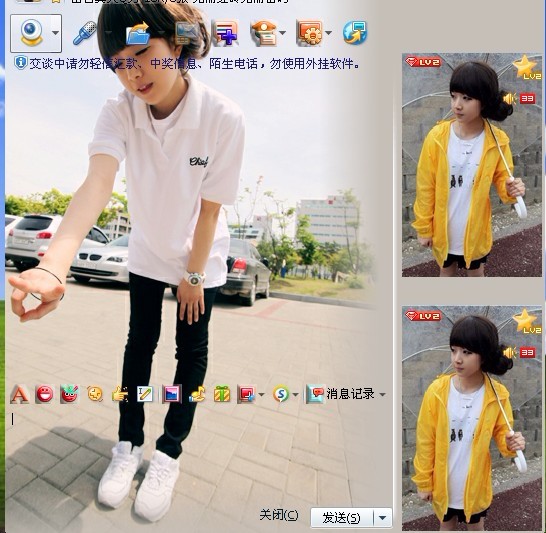
Task: Expand the gear apps dropdown arrow
Action: pos(328,33)
